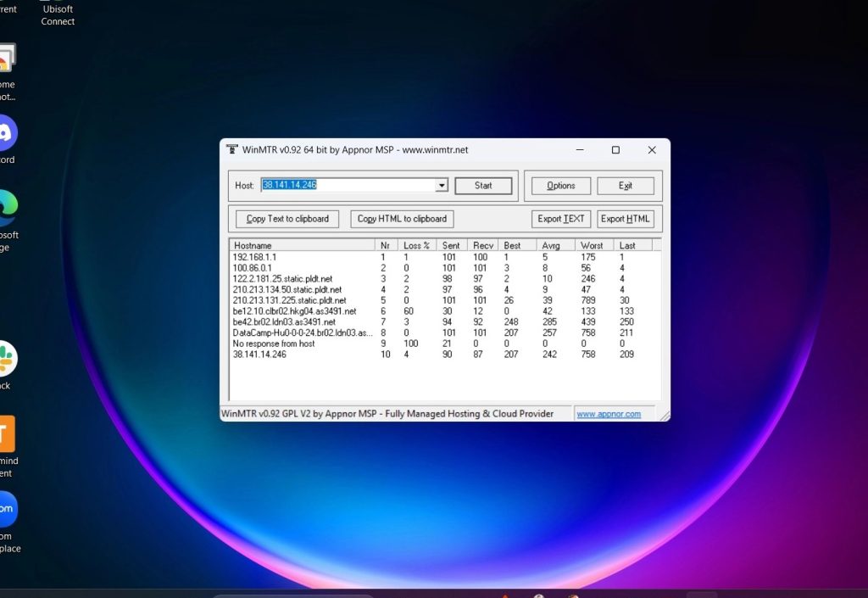This screenshot has width=868, height=598.
Task: Click the Nr column header
Action: pyautogui.click(x=387, y=245)
